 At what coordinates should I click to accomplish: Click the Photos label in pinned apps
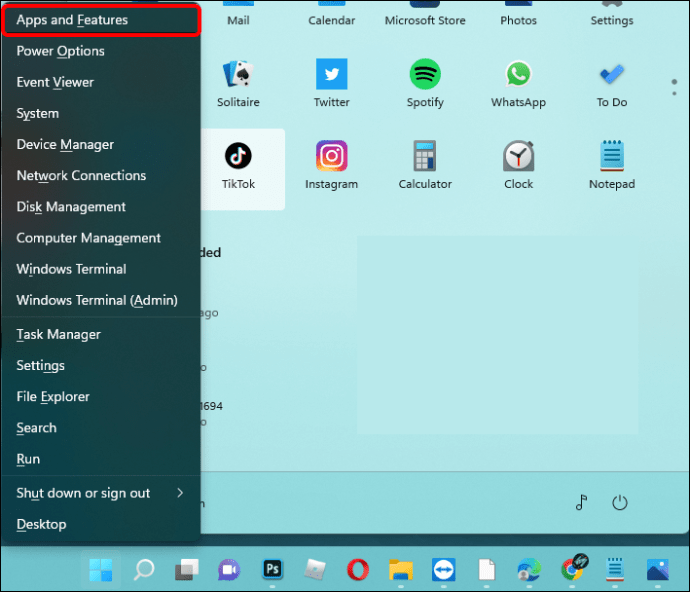(518, 20)
